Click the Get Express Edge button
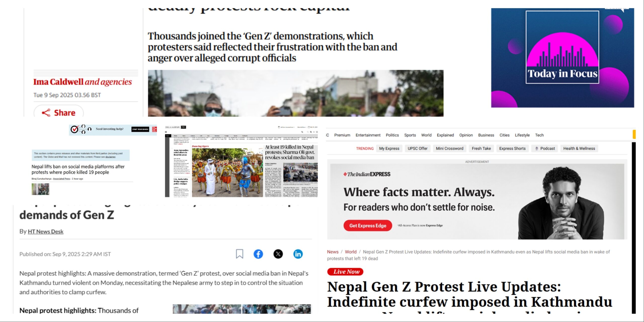The image size is (644, 322). (x=368, y=225)
